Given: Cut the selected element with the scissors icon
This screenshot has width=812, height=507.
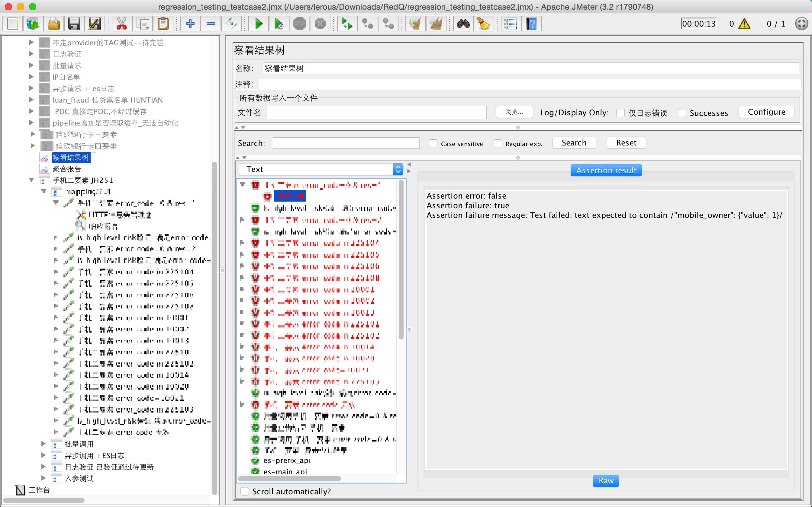Looking at the screenshot, I should [121, 24].
